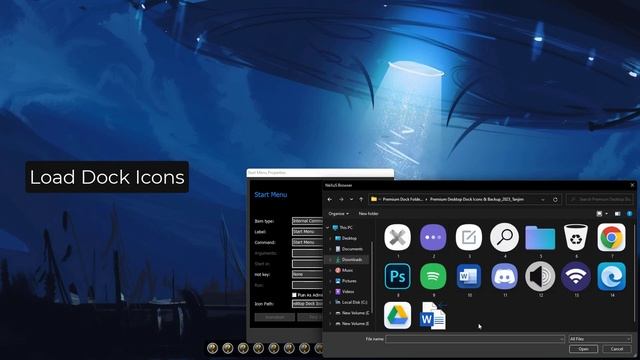640x360 pixels.
Task: Open the recent locations dropdown arrow
Action: click(x=351, y=199)
